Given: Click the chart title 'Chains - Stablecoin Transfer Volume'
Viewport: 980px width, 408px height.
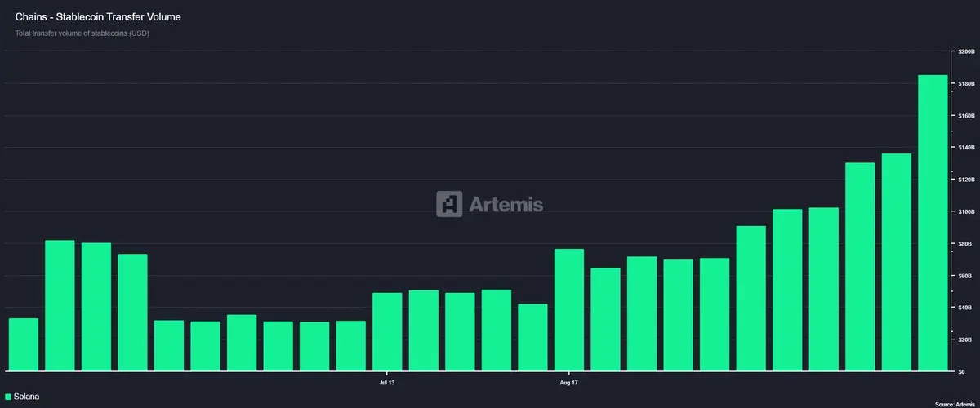Looking at the screenshot, I should [x=98, y=16].
